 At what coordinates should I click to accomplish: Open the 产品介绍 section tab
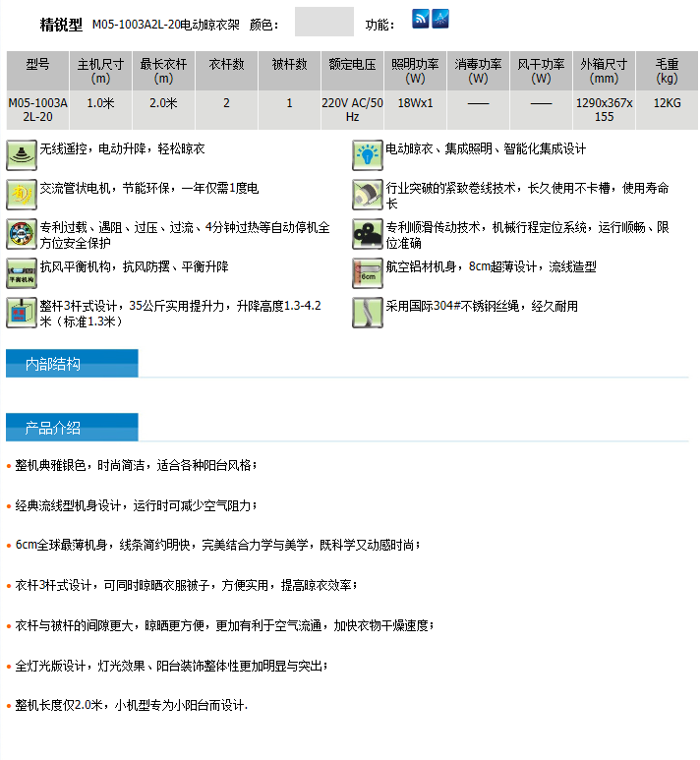(72, 427)
